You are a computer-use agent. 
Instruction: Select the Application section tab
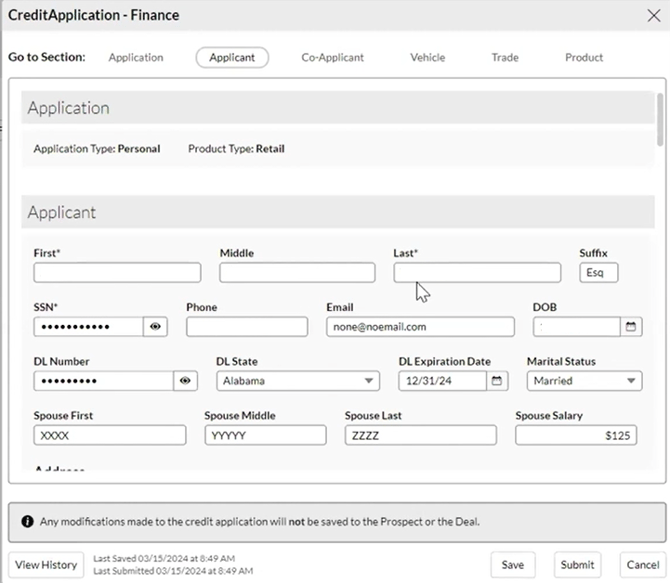136,57
